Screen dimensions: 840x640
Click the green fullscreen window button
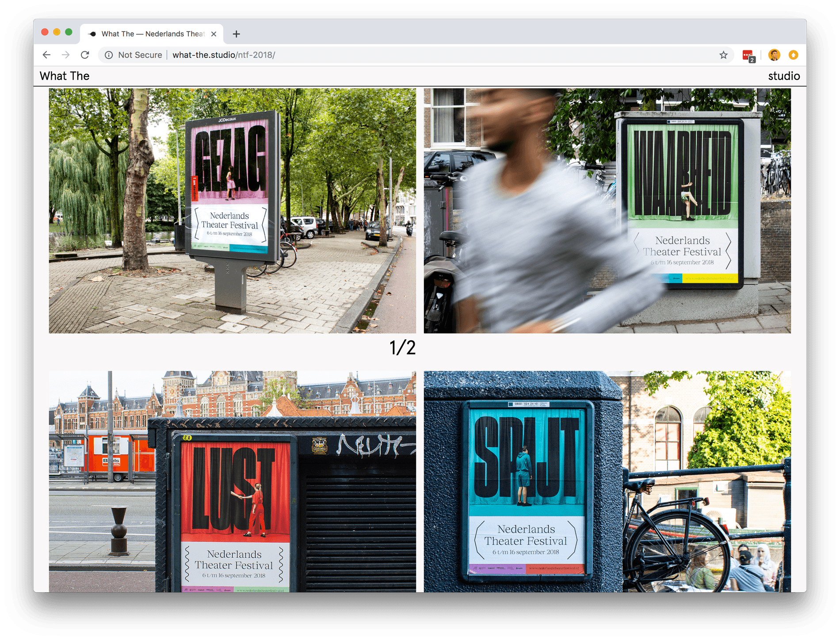69,32
